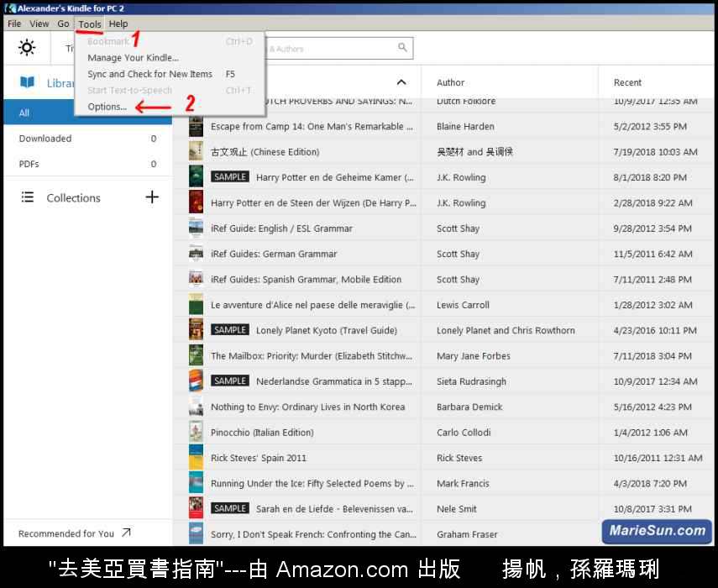
Task: Open Sorry, I Don't Speak French title
Action: click(313, 534)
